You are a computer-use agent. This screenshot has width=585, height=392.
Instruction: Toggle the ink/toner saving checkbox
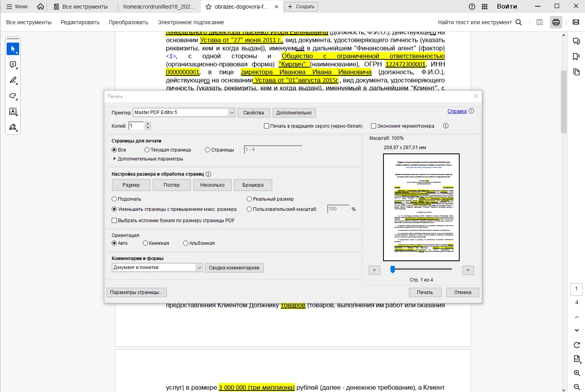373,126
